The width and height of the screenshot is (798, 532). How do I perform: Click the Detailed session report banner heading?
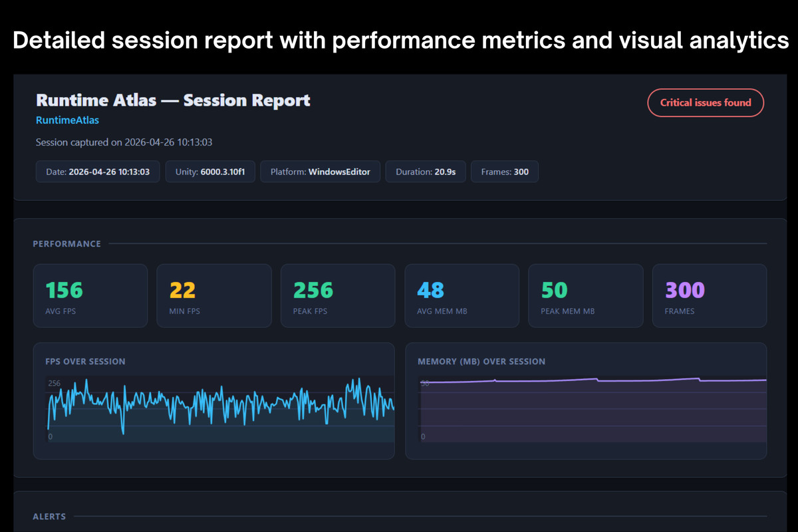pyautogui.click(x=400, y=41)
